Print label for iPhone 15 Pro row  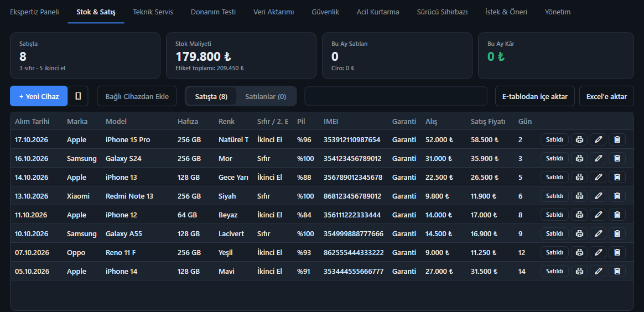point(579,139)
